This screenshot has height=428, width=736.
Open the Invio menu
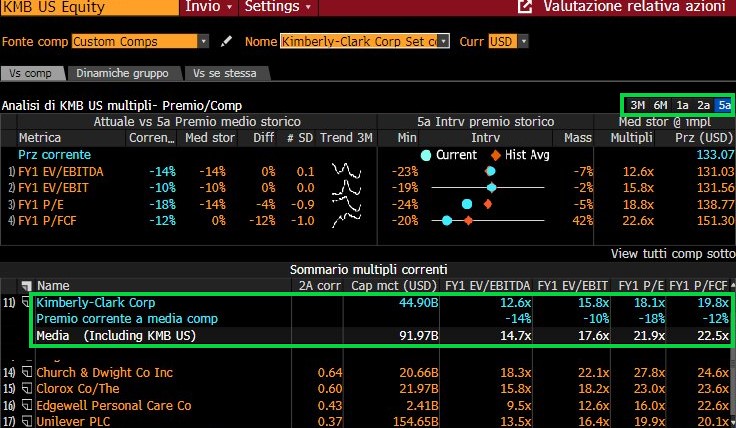point(208,7)
